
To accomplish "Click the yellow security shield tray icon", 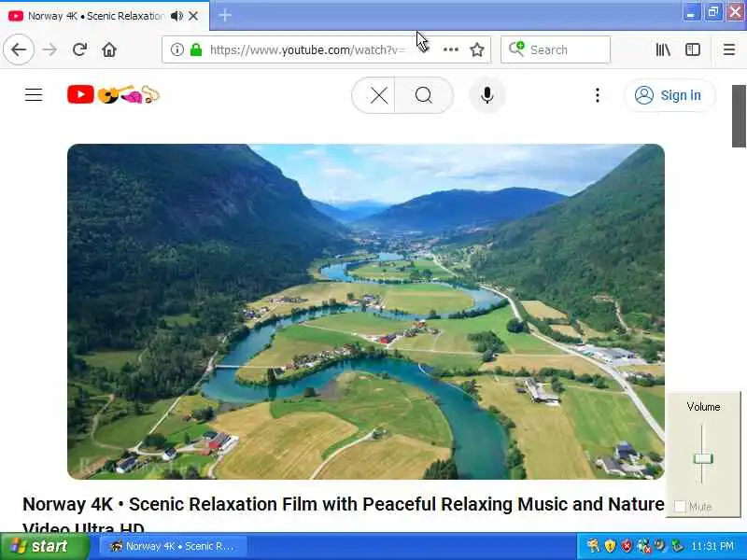I will click(x=610, y=546).
